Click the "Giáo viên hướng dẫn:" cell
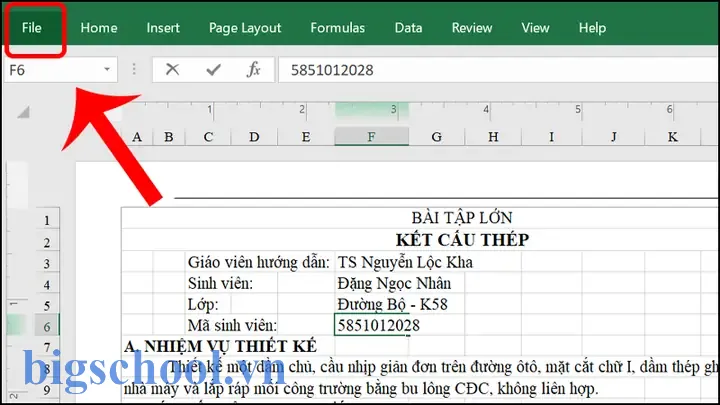720x405 pixels. (259, 262)
